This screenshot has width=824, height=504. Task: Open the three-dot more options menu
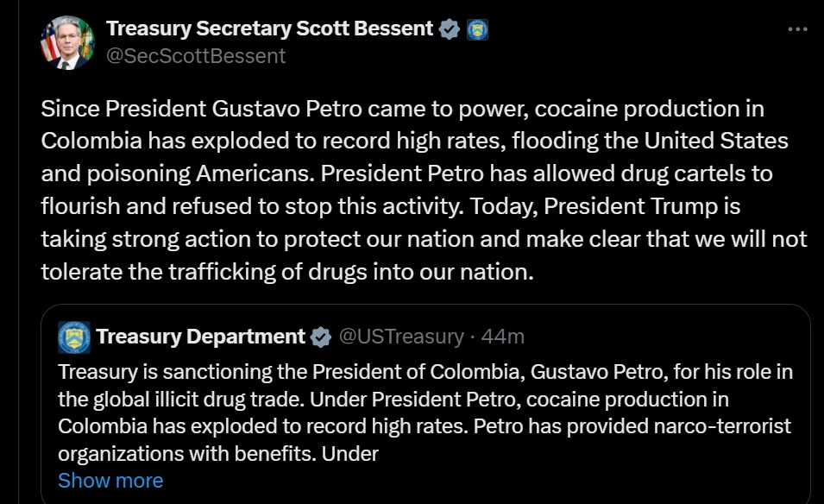[x=798, y=28]
